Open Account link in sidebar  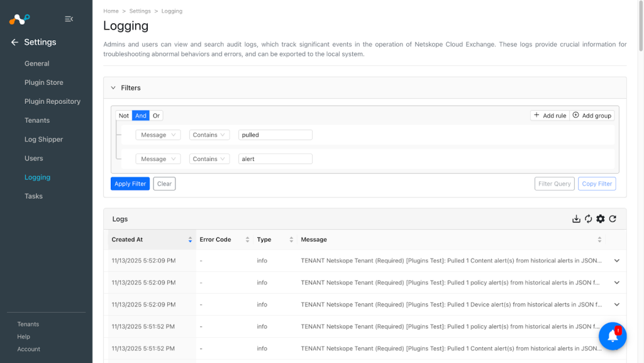pyautogui.click(x=29, y=349)
